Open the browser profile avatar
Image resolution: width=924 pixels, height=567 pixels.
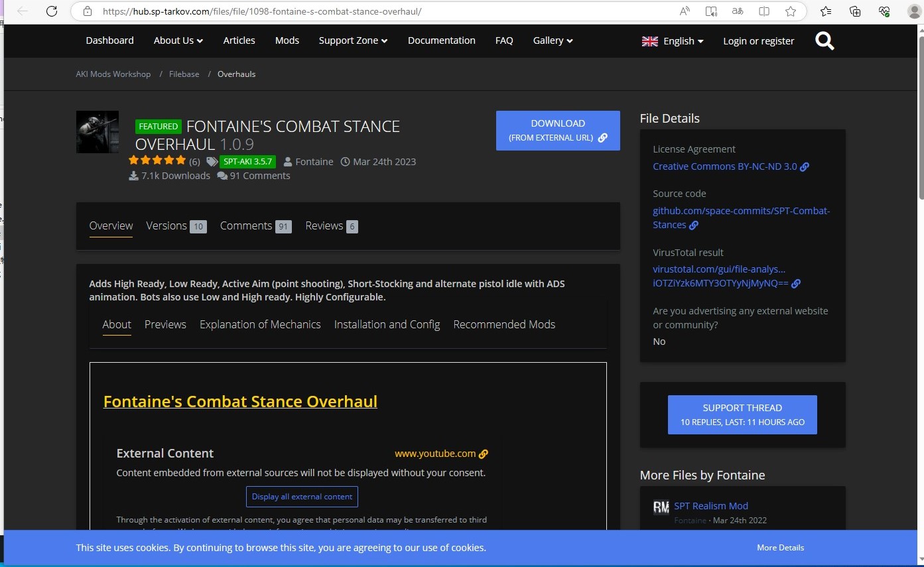pyautogui.click(x=914, y=11)
